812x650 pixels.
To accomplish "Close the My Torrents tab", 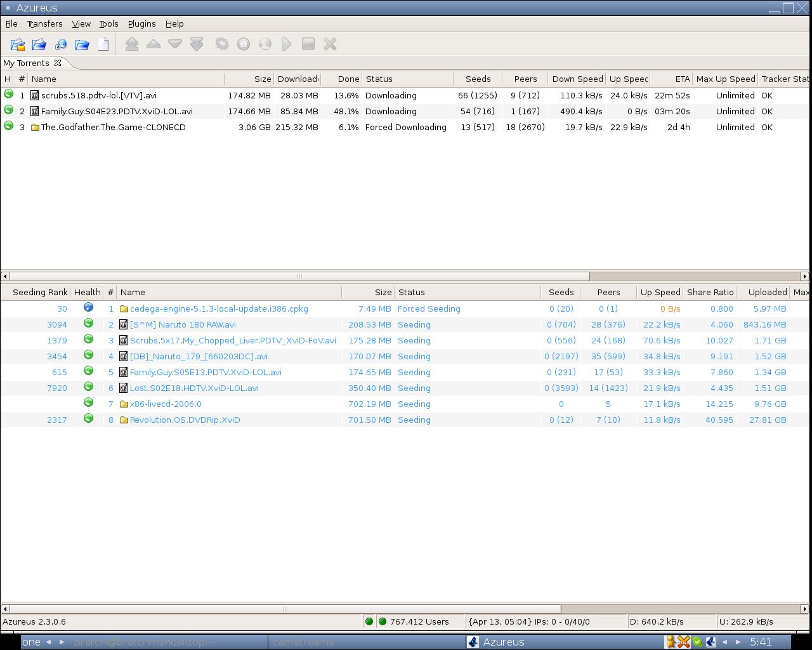I will tap(58, 63).
